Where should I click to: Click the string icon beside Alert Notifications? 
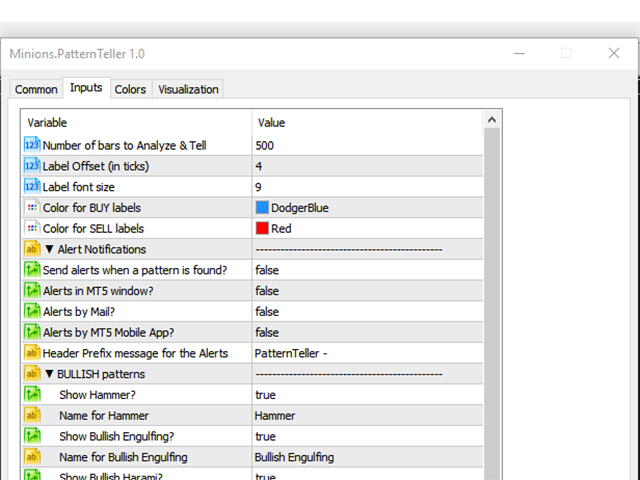(x=31, y=249)
